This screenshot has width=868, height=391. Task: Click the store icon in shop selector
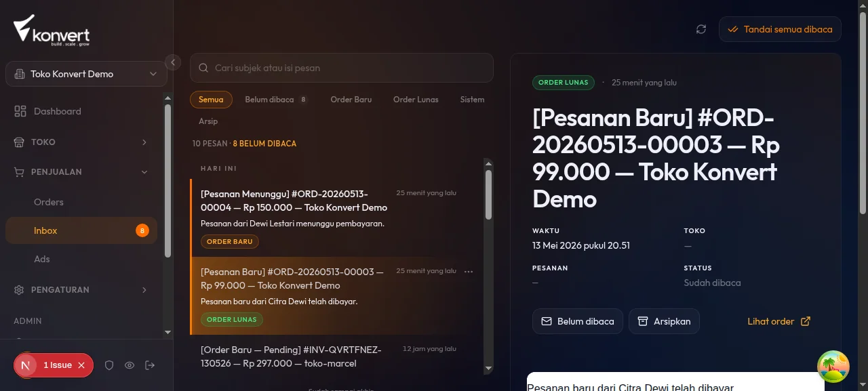pos(20,74)
